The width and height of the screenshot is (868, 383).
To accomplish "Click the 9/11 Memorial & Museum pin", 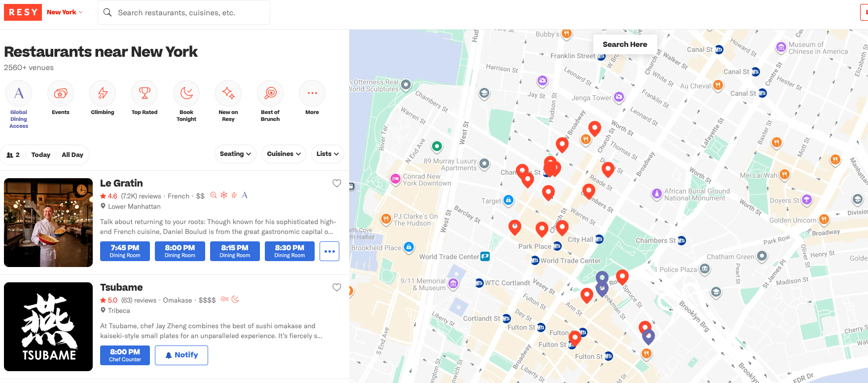I will point(453,283).
